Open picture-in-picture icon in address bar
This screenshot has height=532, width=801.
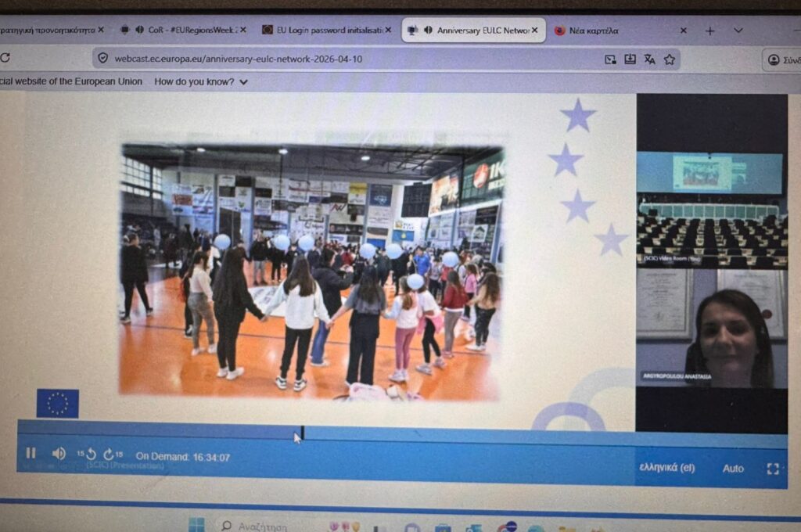point(610,59)
